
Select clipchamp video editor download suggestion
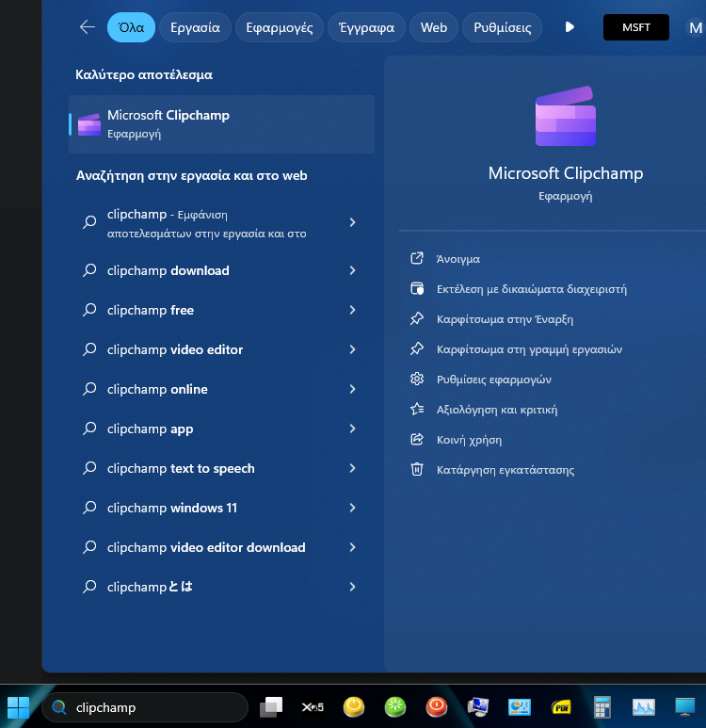point(206,547)
